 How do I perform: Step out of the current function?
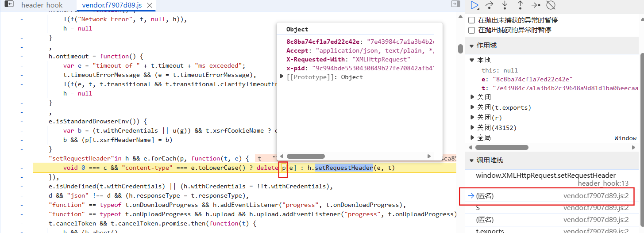520,5
